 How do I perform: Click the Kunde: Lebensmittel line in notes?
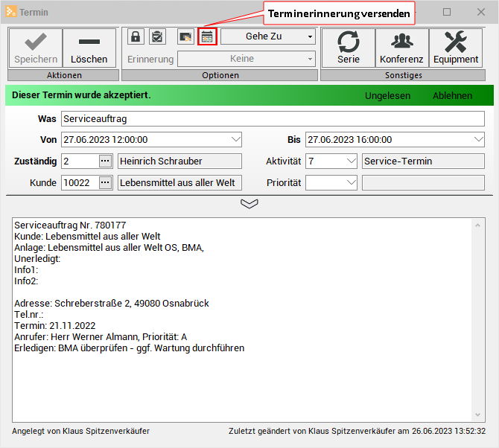point(87,236)
